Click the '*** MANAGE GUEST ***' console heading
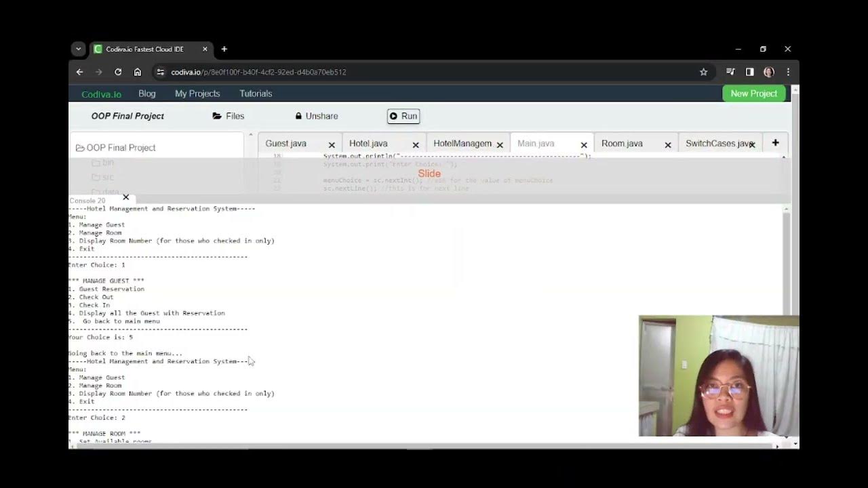Viewport: 868px width, 488px height. click(x=106, y=281)
